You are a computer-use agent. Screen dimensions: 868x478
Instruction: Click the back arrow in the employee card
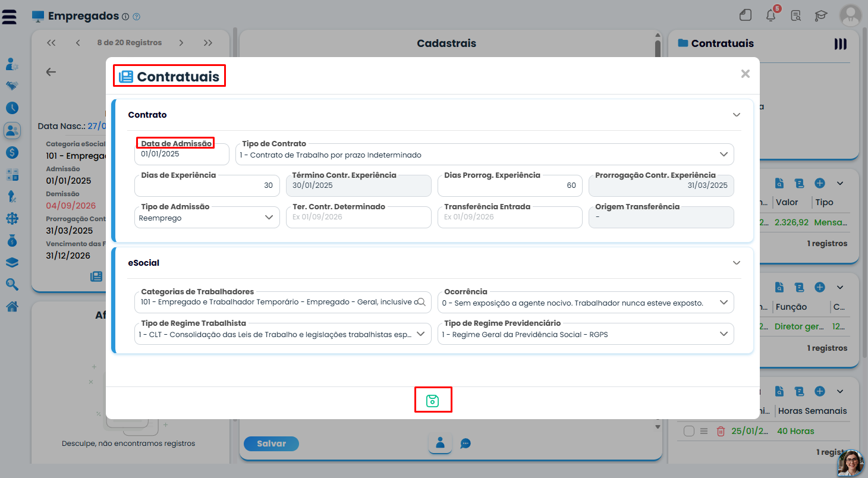pyautogui.click(x=51, y=72)
